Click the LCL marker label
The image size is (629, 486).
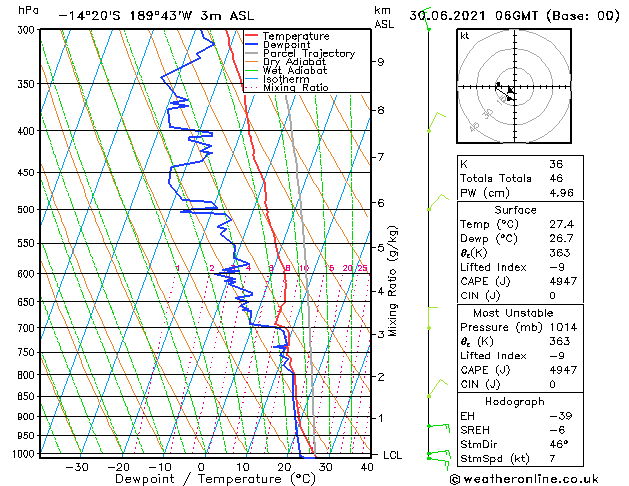(x=393, y=455)
